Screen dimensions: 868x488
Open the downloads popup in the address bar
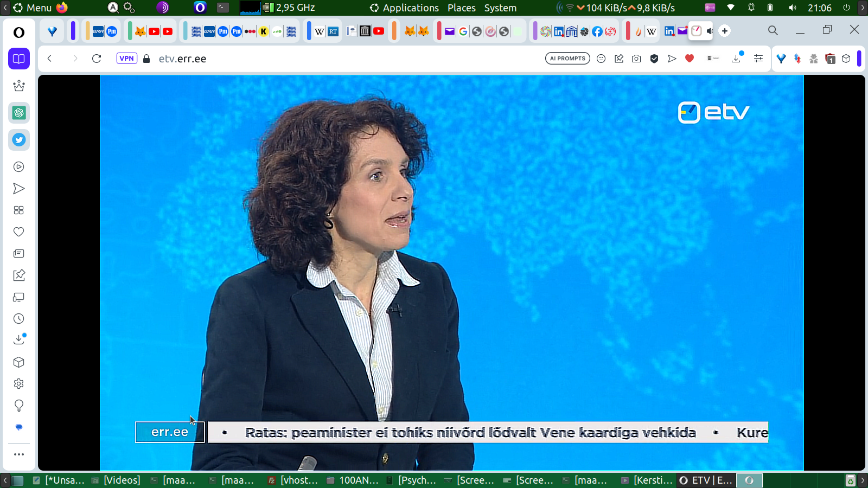tap(737, 58)
